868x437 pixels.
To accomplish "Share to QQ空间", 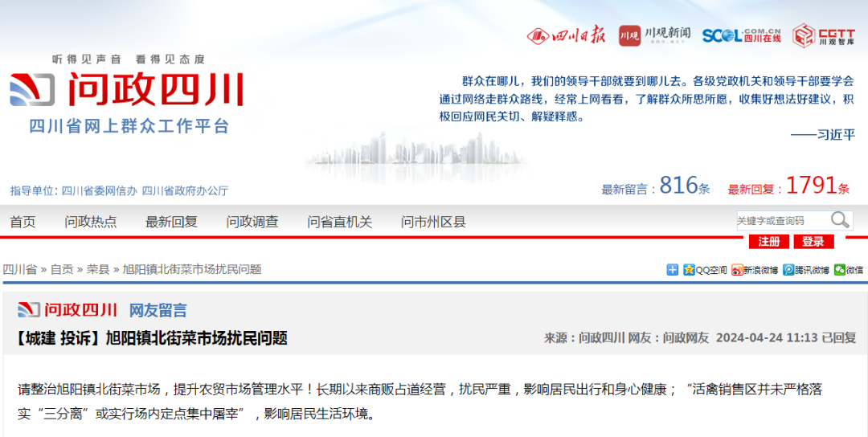I will click(x=705, y=270).
